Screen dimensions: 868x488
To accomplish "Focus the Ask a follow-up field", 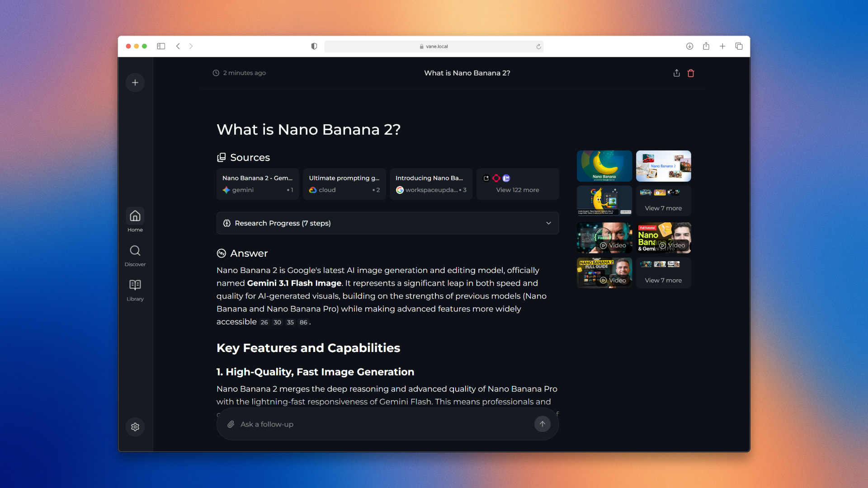I will (x=384, y=424).
